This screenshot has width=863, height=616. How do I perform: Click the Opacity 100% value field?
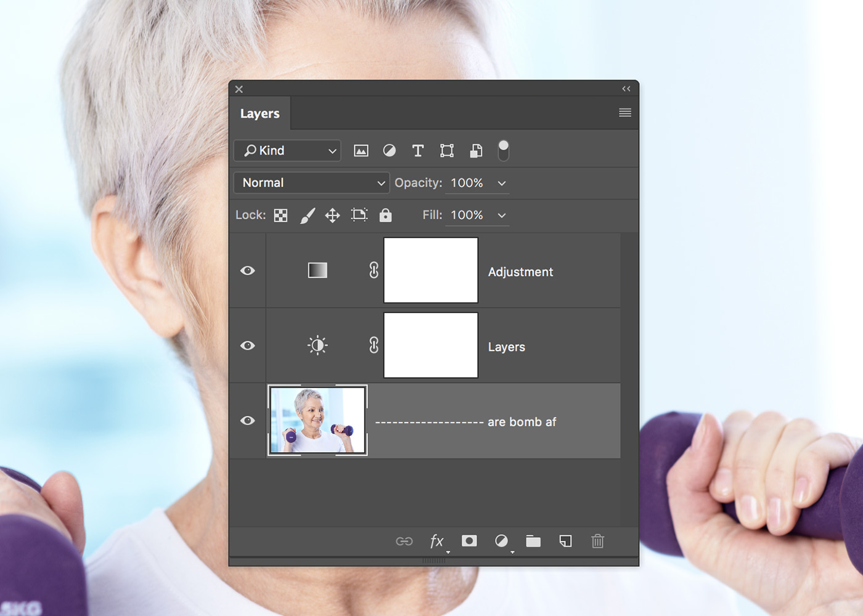(x=467, y=183)
